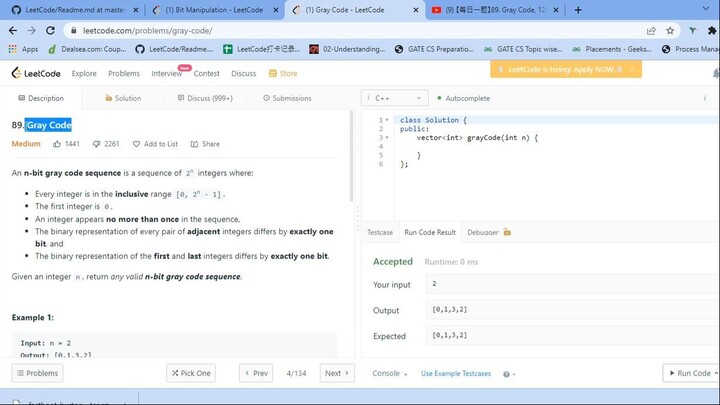Image resolution: width=720 pixels, height=405 pixels.
Task: Click the thumbs up like icon
Action: tap(57, 144)
